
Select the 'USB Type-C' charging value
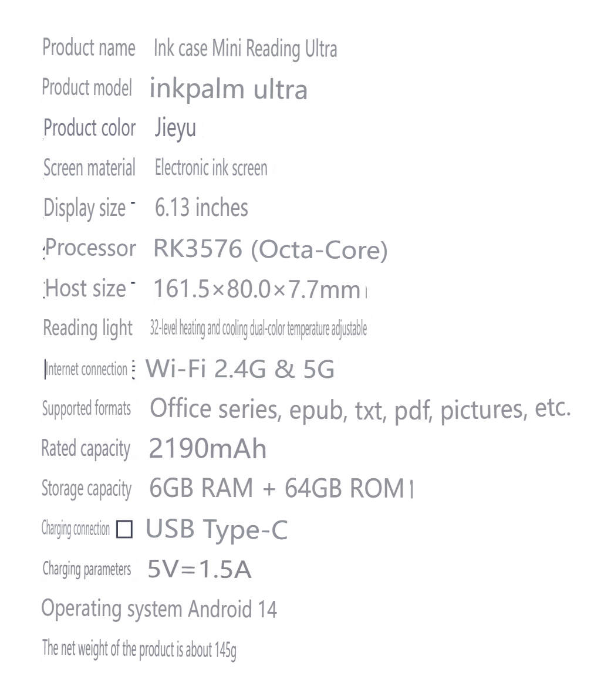click(x=217, y=529)
